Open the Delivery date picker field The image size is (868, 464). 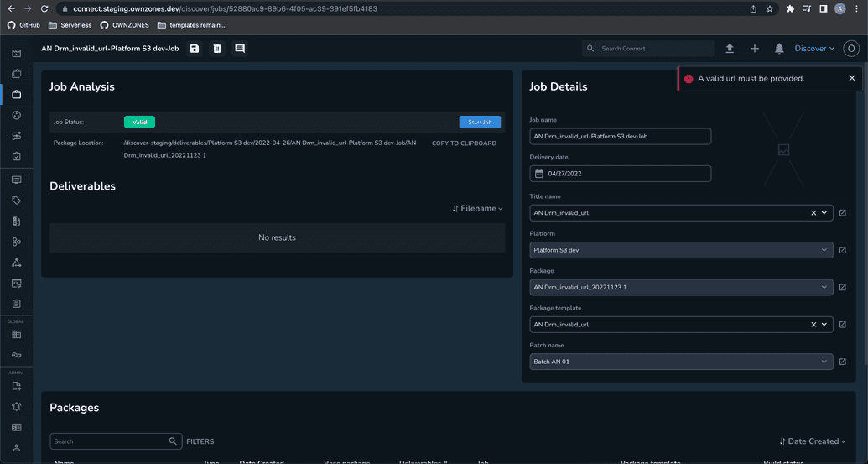click(620, 174)
